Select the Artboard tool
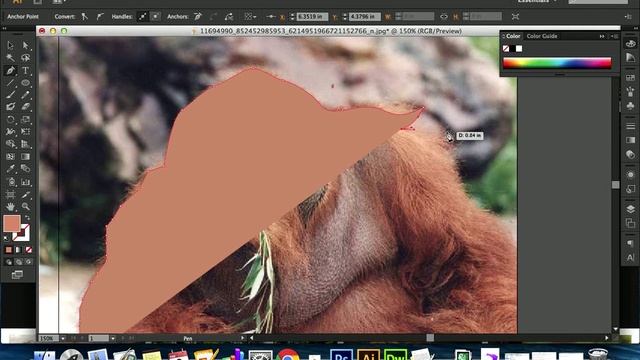The height and width of the screenshot is (360, 640). [10, 195]
